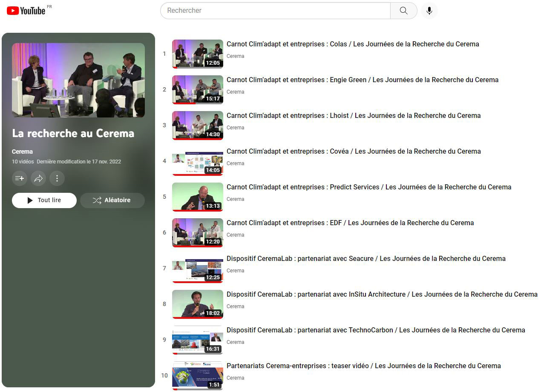The height and width of the screenshot is (392, 541).
Task: Click the save playlist icon
Action: [20, 178]
